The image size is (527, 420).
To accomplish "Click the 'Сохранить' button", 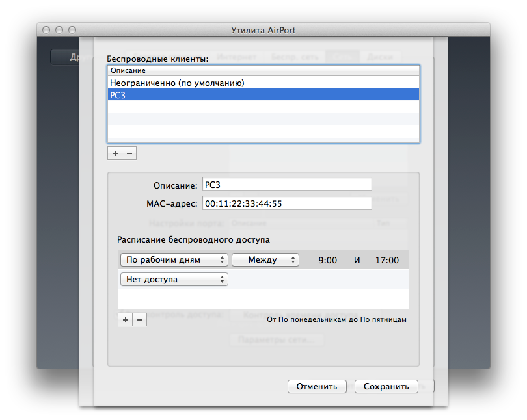I will tap(386, 386).
